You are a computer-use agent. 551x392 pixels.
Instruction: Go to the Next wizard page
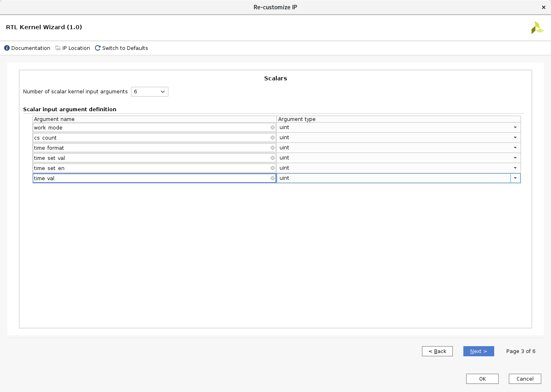(478, 351)
